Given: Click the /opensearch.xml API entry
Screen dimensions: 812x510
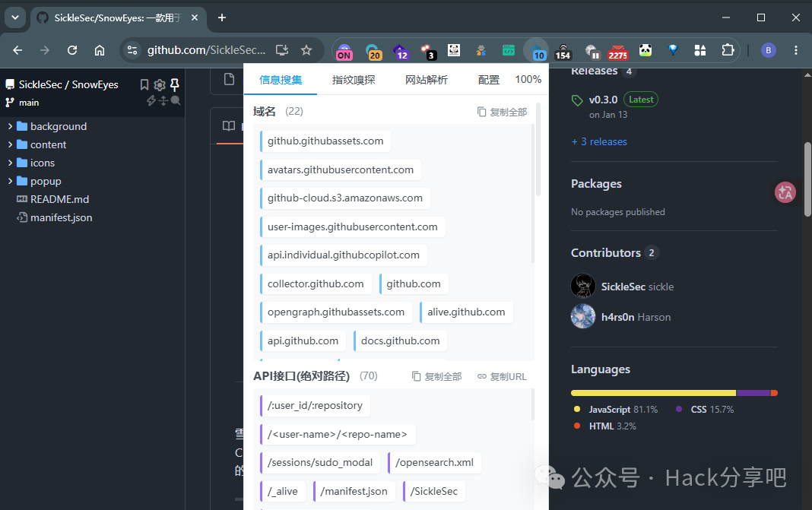Looking at the screenshot, I should 434,463.
